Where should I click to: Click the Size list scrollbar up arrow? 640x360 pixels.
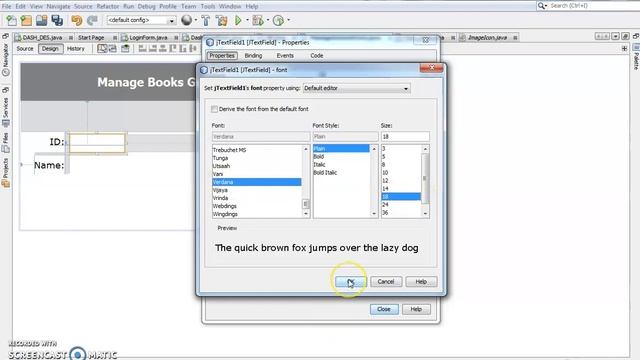click(425, 149)
